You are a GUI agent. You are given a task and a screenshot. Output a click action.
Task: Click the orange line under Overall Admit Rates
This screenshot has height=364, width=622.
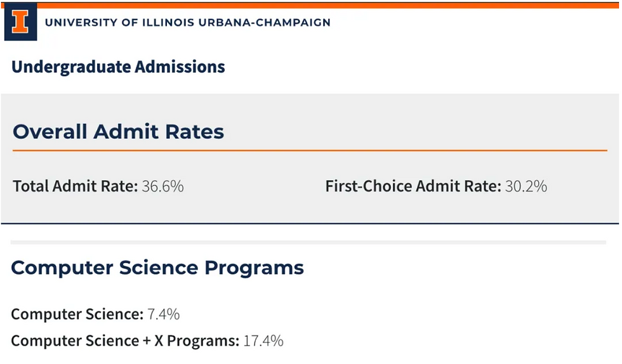(x=310, y=151)
